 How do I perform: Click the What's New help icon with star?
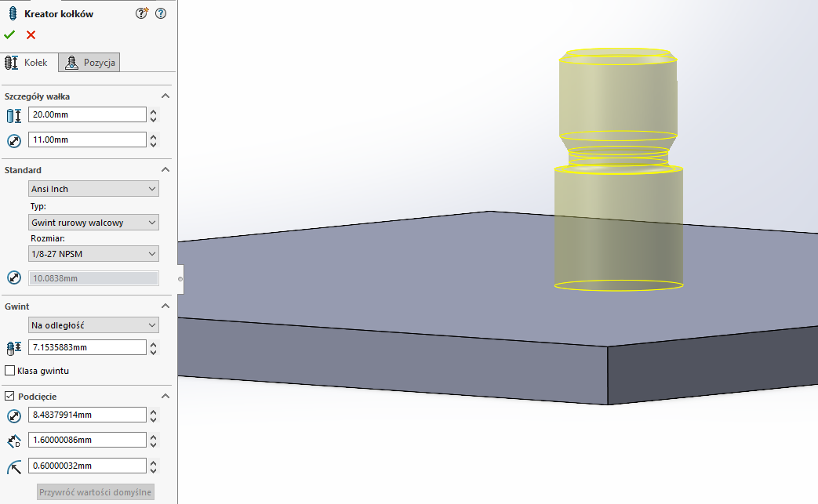140,13
